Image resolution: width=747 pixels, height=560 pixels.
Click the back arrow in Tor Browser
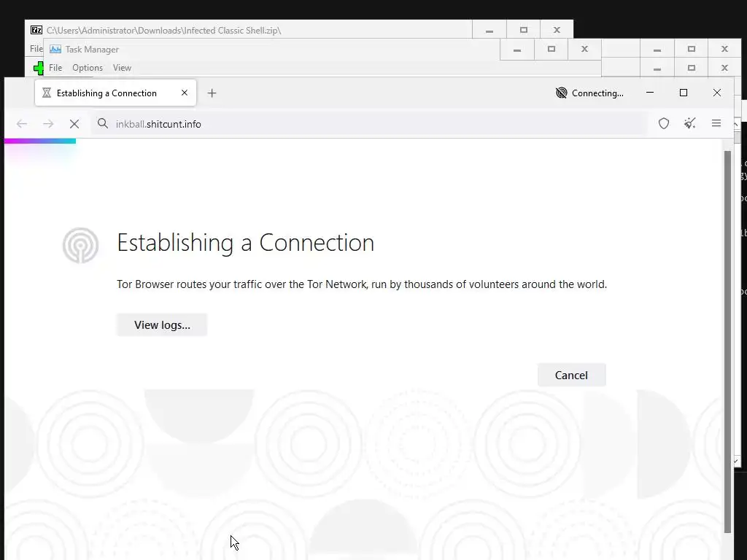click(21, 124)
